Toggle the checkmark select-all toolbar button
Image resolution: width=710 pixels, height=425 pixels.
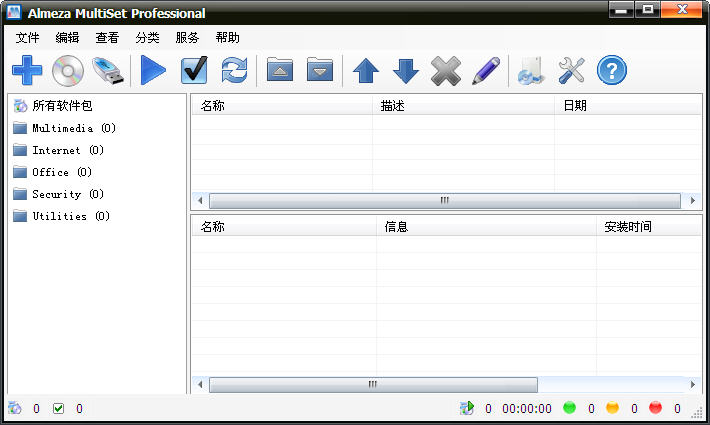coord(194,70)
